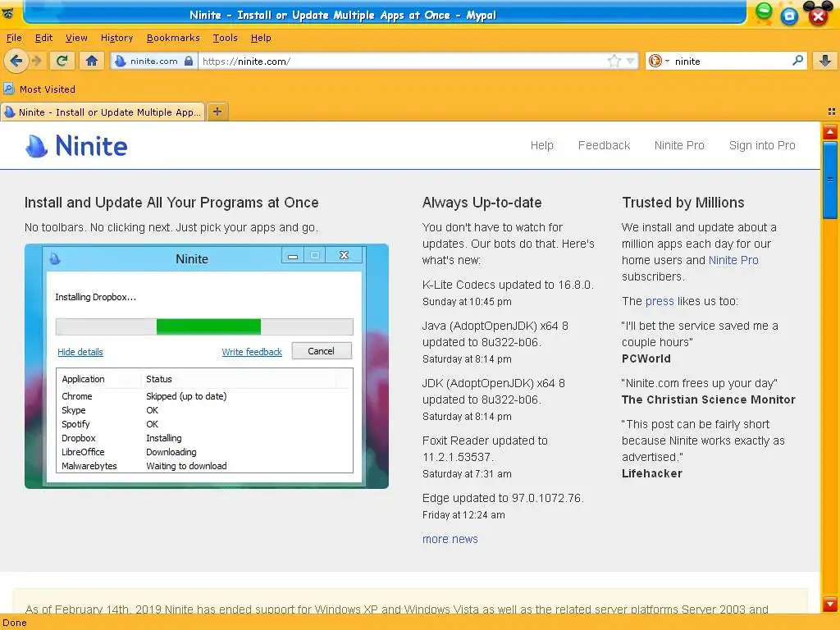Click the 'Lifehacker' attribution text
This screenshot has height=630, width=840.
(652, 473)
